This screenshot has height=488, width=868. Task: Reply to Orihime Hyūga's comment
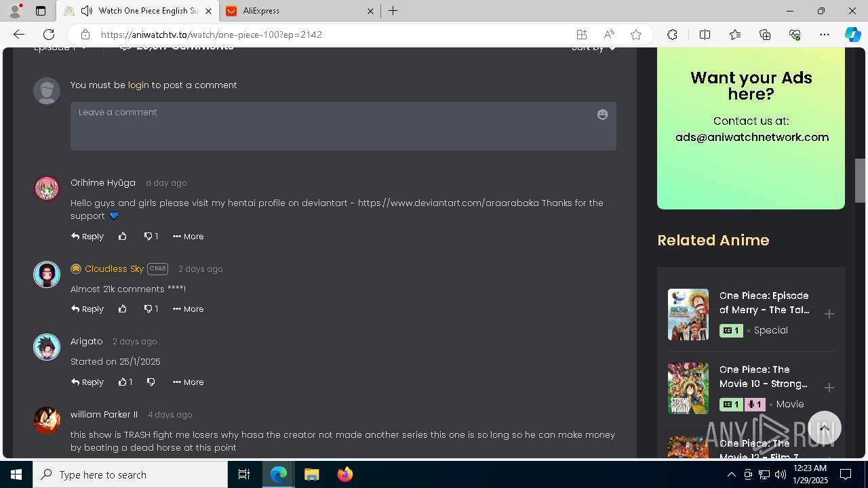tap(87, 237)
